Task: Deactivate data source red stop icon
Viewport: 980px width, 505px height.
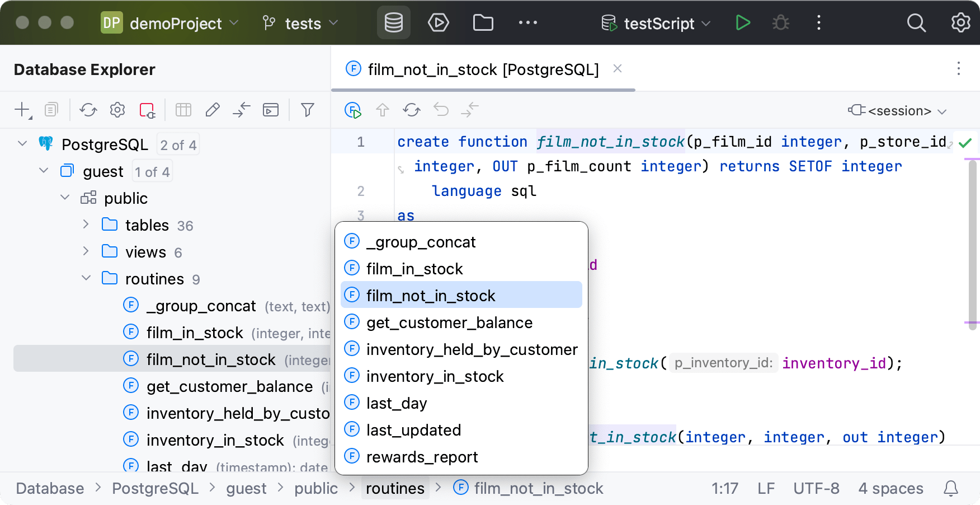Action: 147,110
